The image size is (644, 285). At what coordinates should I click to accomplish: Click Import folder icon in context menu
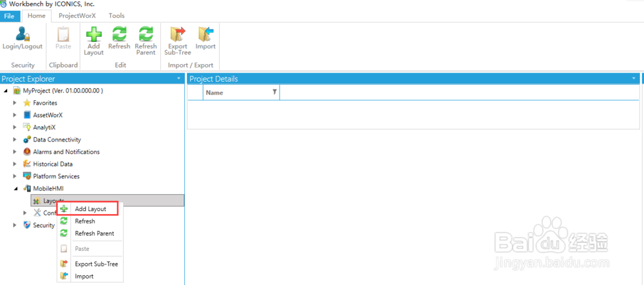[64, 277]
